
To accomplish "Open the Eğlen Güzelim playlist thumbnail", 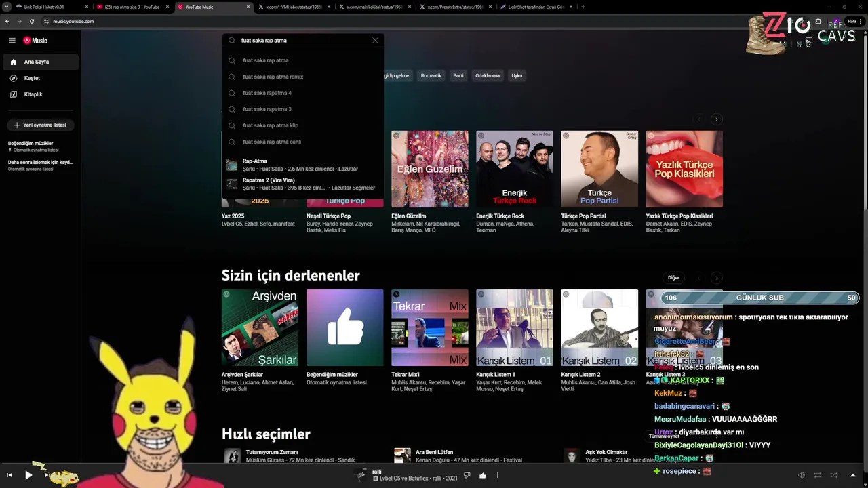I will 430,169.
